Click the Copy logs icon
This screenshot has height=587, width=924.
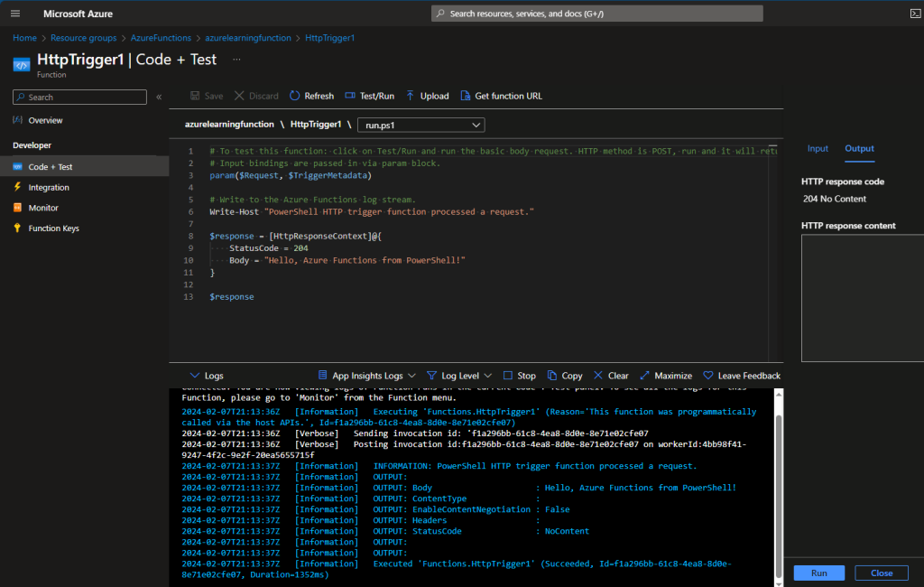551,375
